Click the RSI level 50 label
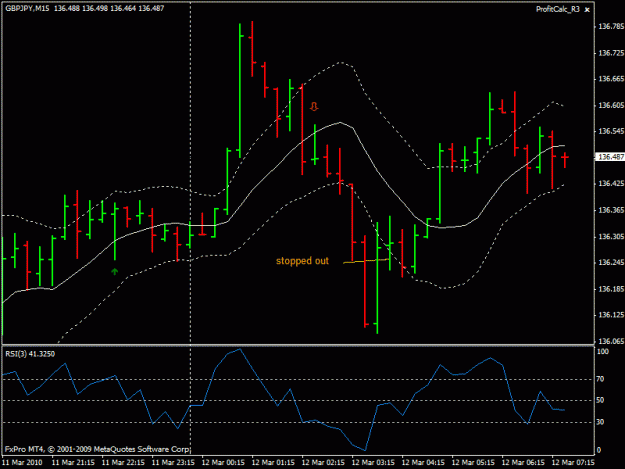 pyautogui.click(x=600, y=400)
